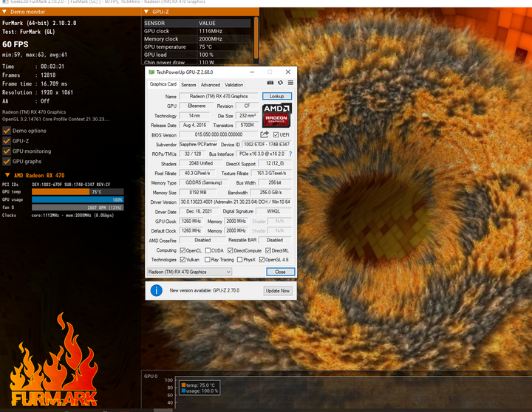
Task: Open the graphics card selection dropdown
Action: click(x=190, y=272)
